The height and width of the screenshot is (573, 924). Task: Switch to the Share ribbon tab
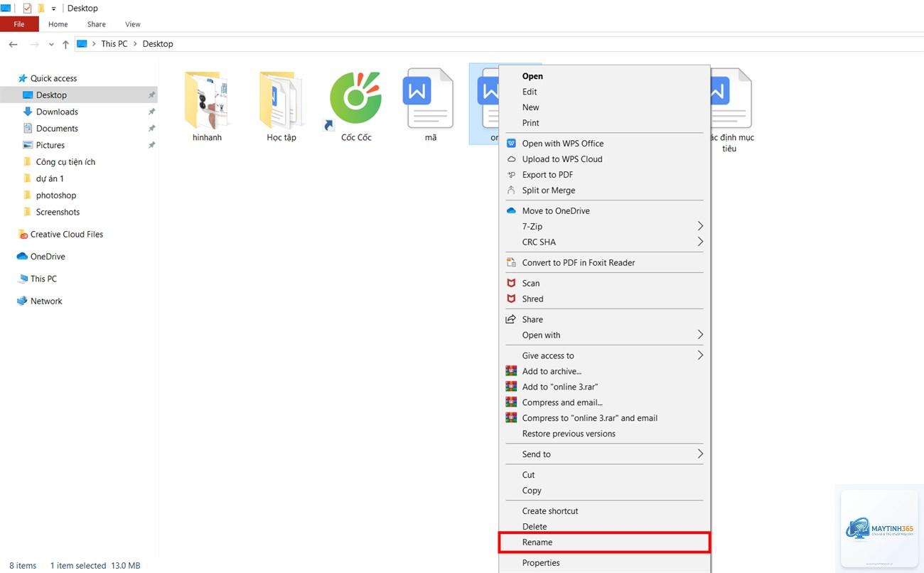pyautogui.click(x=97, y=24)
